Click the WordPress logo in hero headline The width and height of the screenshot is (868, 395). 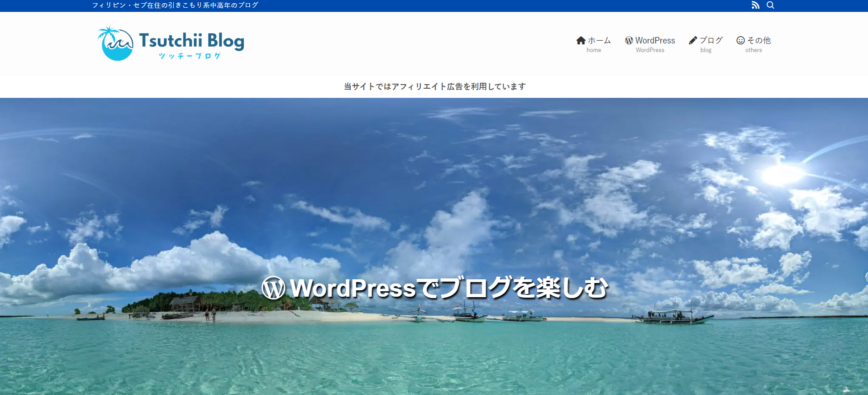point(273,288)
